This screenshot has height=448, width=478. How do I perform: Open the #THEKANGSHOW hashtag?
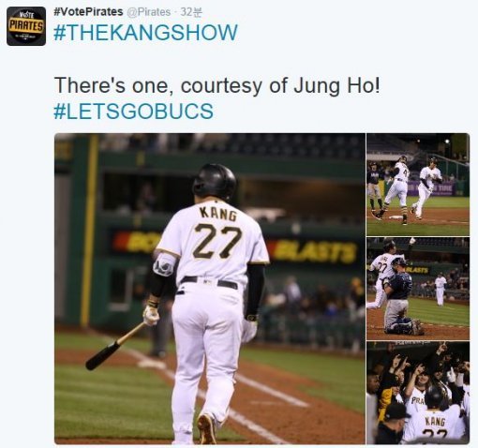[x=145, y=33]
